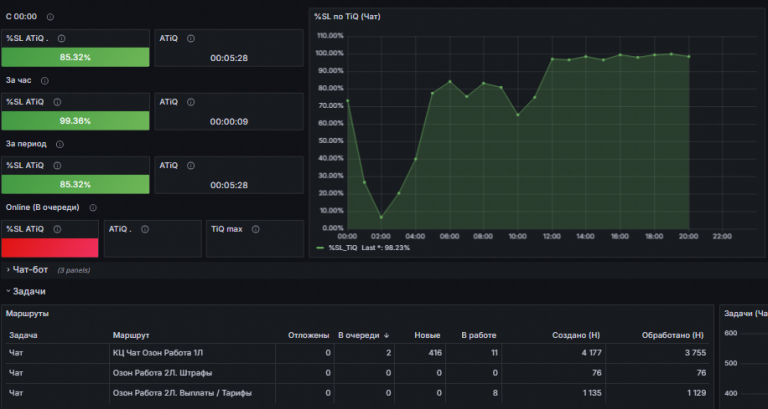This screenshot has height=409, width=768.
Task: Sort table by "Создано (Н)" column
Action: pyautogui.click(x=576, y=336)
